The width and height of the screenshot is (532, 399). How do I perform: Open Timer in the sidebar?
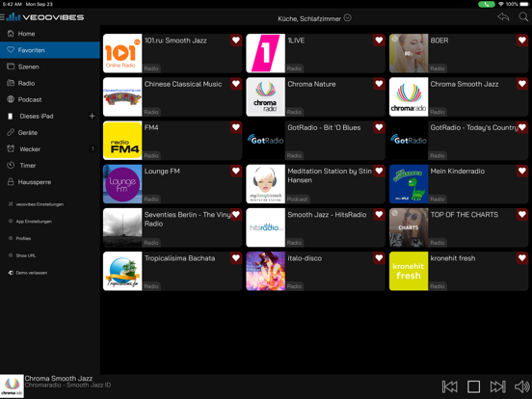tap(50, 165)
